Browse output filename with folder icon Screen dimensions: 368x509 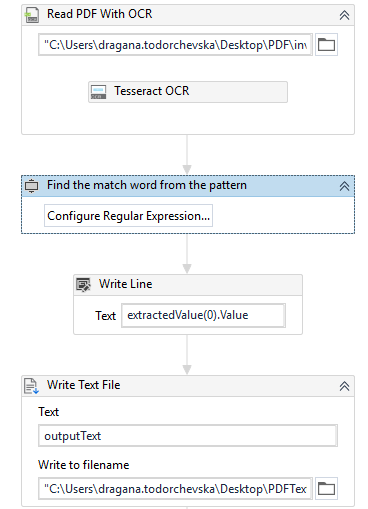tap(326, 489)
